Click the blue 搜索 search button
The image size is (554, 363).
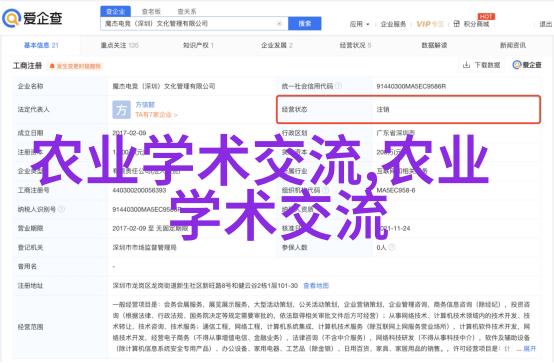pos(305,24)
